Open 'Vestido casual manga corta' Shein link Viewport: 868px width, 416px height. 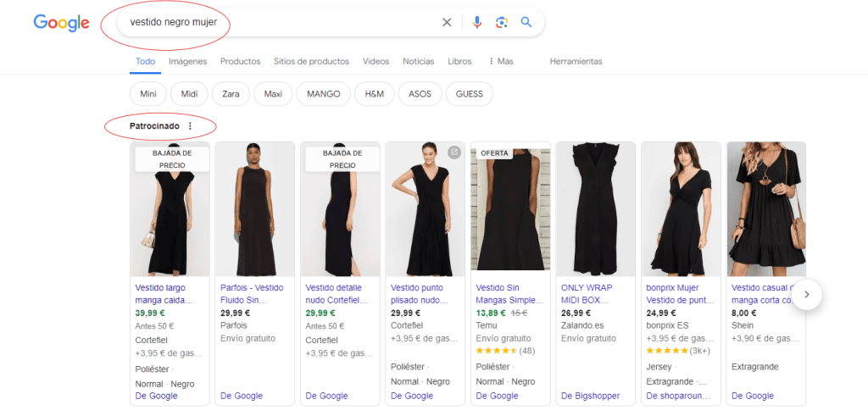point(764,294)
